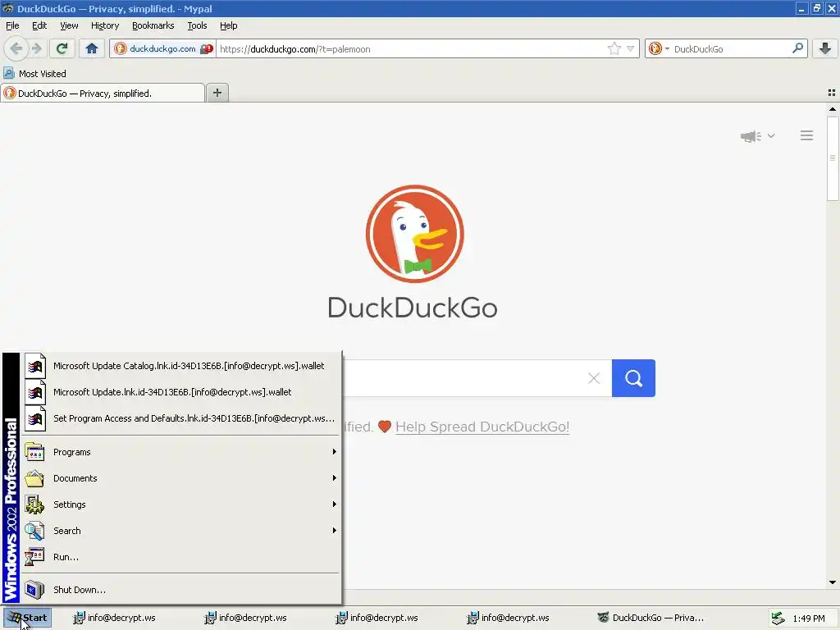
Task: Open the History menu
Action: pos(105,25)
